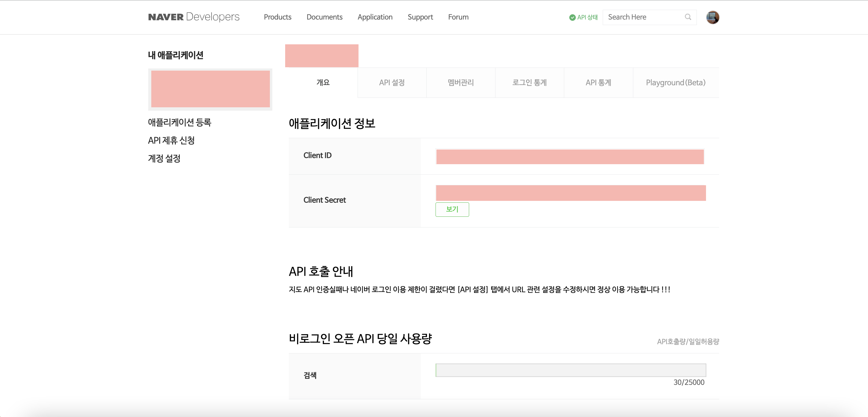Click the 내 애플리케이션 heading
Screen dimensions: 868x417
click(175, 55)
